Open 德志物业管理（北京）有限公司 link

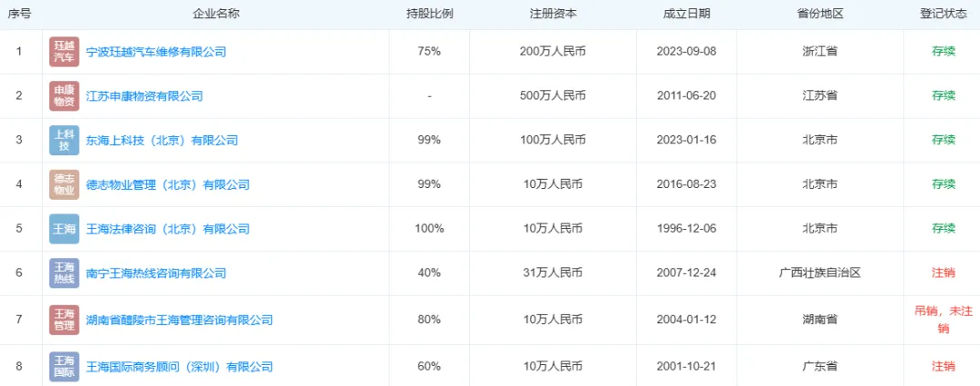(x=168, y=184)
